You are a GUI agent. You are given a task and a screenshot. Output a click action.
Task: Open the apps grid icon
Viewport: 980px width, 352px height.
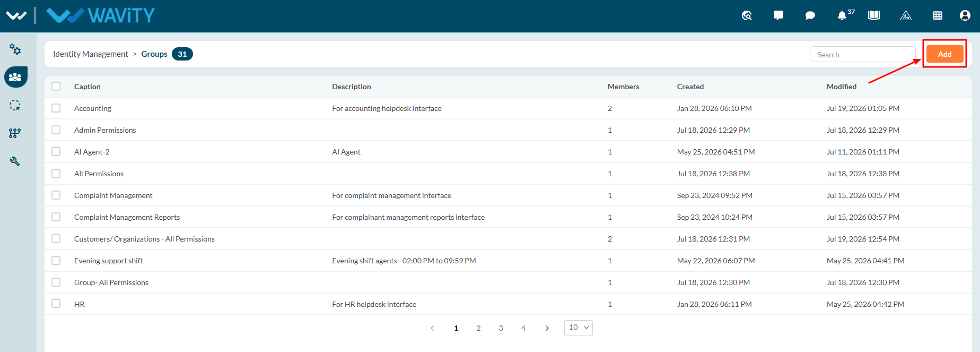click(x=938, y=15)
